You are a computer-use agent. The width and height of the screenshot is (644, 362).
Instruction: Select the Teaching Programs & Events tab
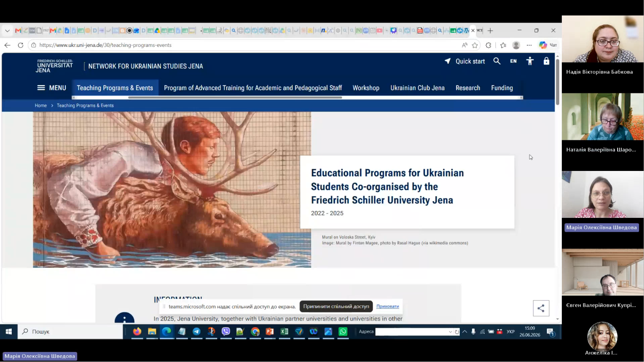(115, 88)
